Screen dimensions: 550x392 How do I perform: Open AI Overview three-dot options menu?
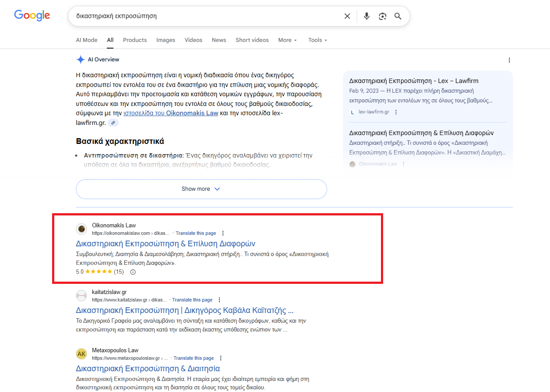click(x=509, y=60)
